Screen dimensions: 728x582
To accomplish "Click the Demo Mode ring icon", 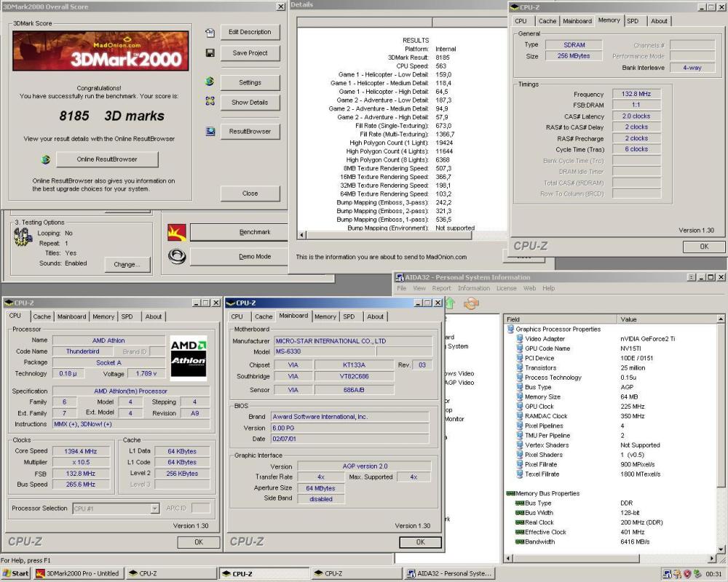I will tap(176, 256).
